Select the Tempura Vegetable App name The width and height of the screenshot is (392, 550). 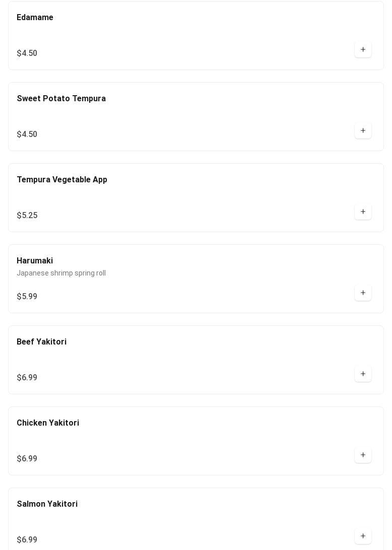(x=61, y=180)
